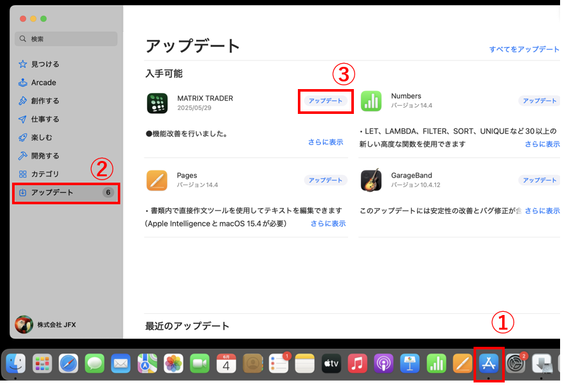Open the Pages app icon in the update list

pyautogui.click(x=157, y=180)
